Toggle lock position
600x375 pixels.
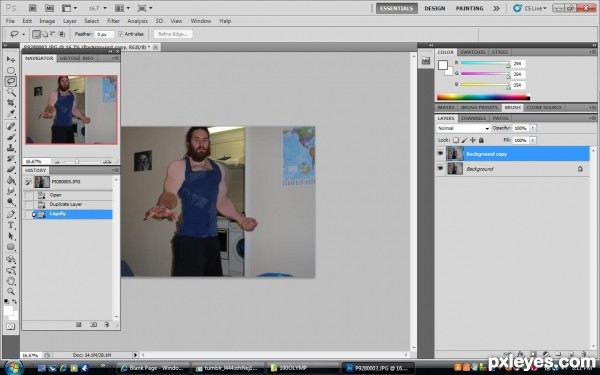click(x=473, y=140)
